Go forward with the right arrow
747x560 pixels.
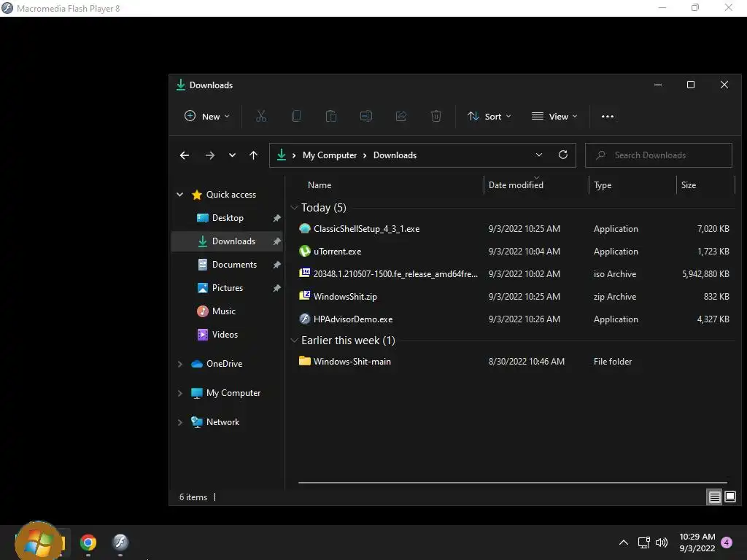pyautogui.click(x=209, y=155)
